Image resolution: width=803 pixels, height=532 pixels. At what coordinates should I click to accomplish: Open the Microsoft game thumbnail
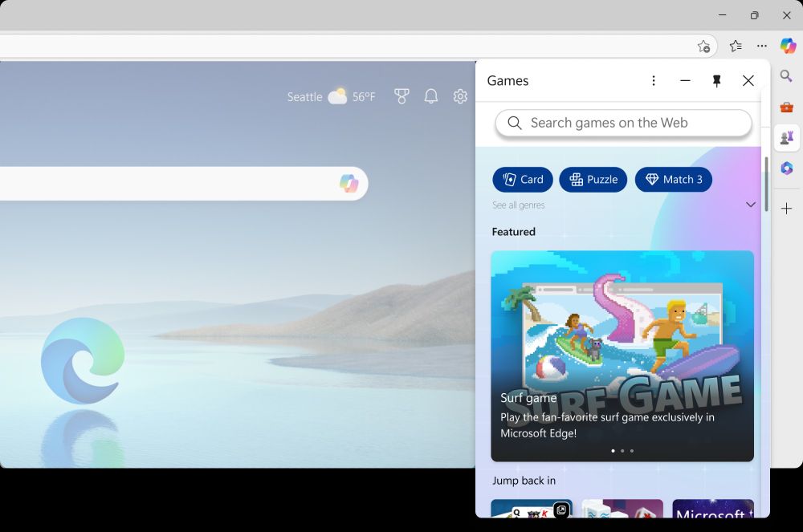pos(713,509)
